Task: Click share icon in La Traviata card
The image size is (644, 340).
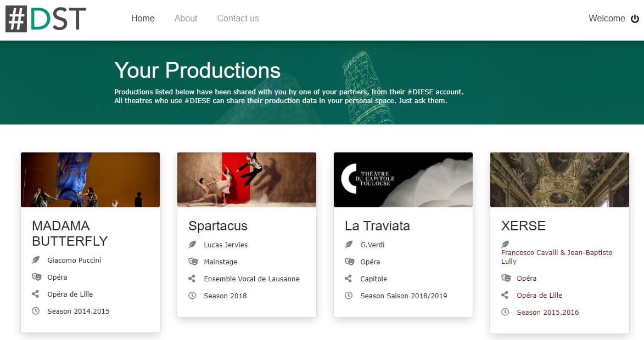Action: pyautogui.click(x=349, y=279)
